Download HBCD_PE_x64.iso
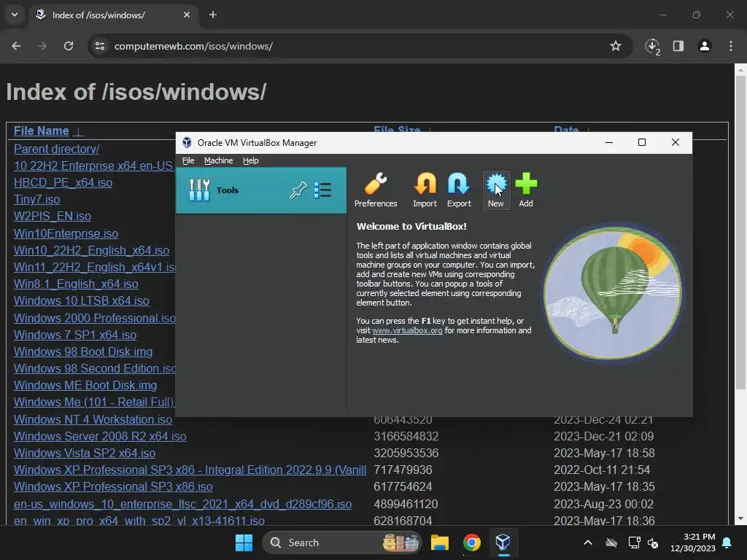 tap(63, 183)
